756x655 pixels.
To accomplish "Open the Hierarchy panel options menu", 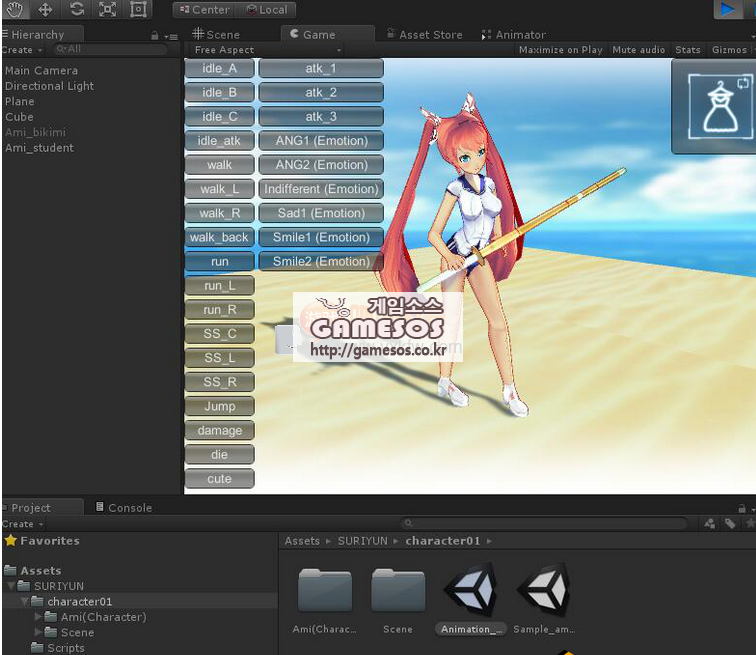I will coord(171,36).
